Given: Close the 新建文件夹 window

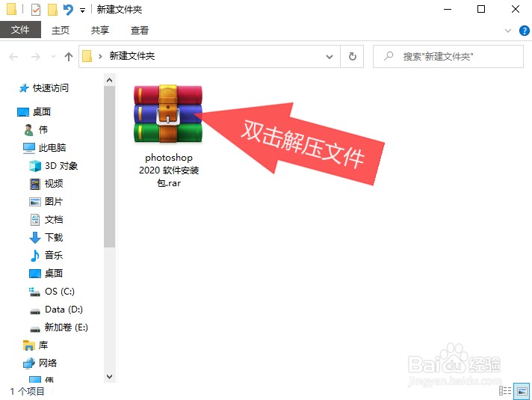Looking at the screenshot, I should tap(516, 9).
